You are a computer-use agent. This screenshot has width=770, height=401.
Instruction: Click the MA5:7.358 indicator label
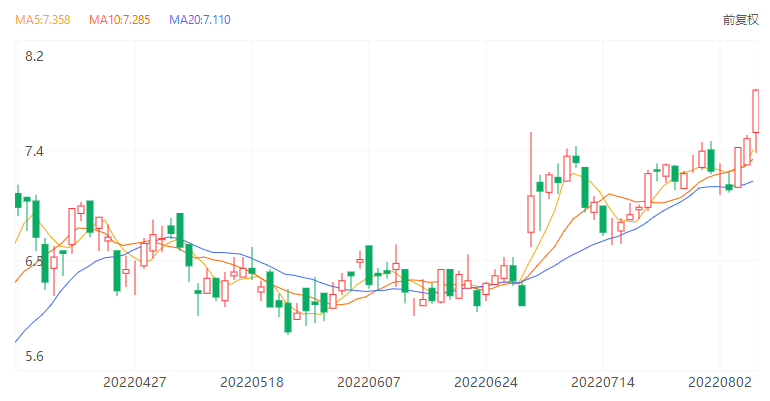[43, 20]
